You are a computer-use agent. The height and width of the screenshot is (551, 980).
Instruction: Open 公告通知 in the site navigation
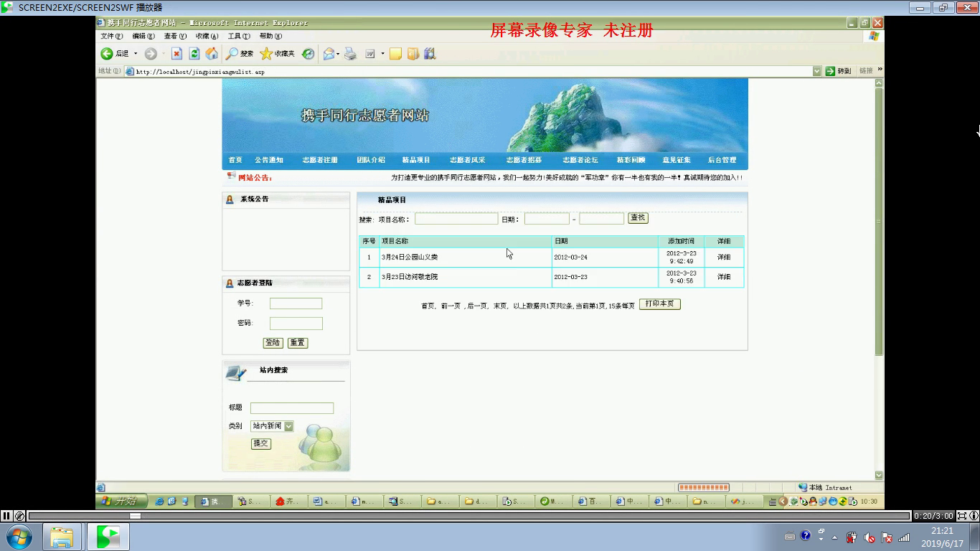click(x=269, y=160)
